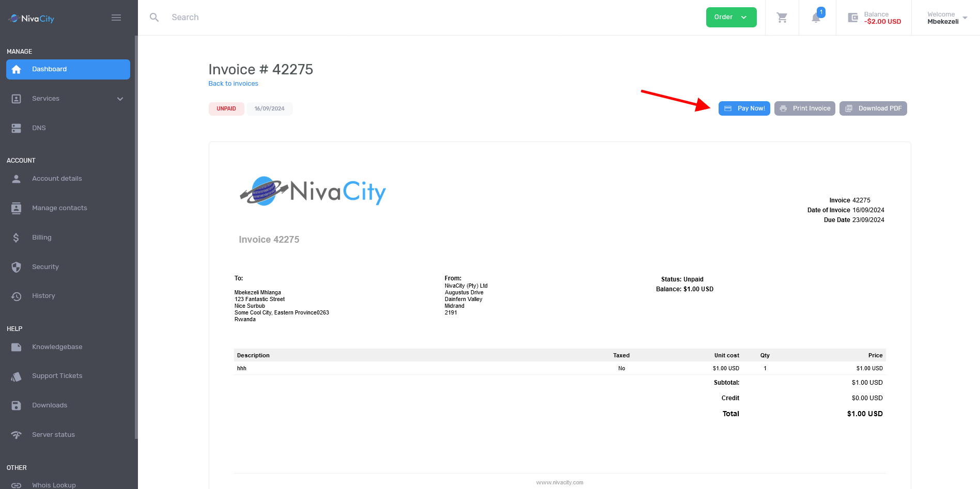The image size is (980, 489).
Task: Click the Billing dollar icon
Action: [x=17, y=238]
